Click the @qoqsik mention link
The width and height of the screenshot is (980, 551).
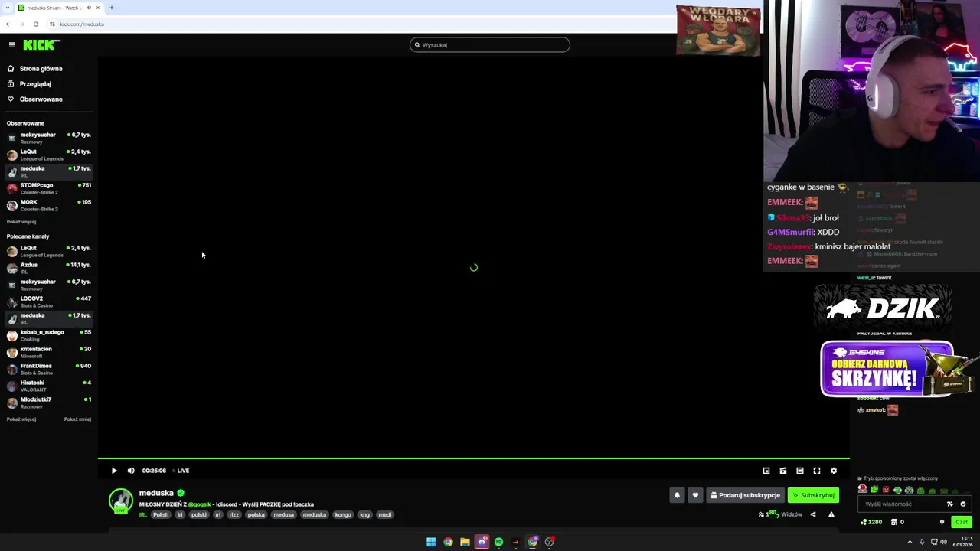pos(199,504)
